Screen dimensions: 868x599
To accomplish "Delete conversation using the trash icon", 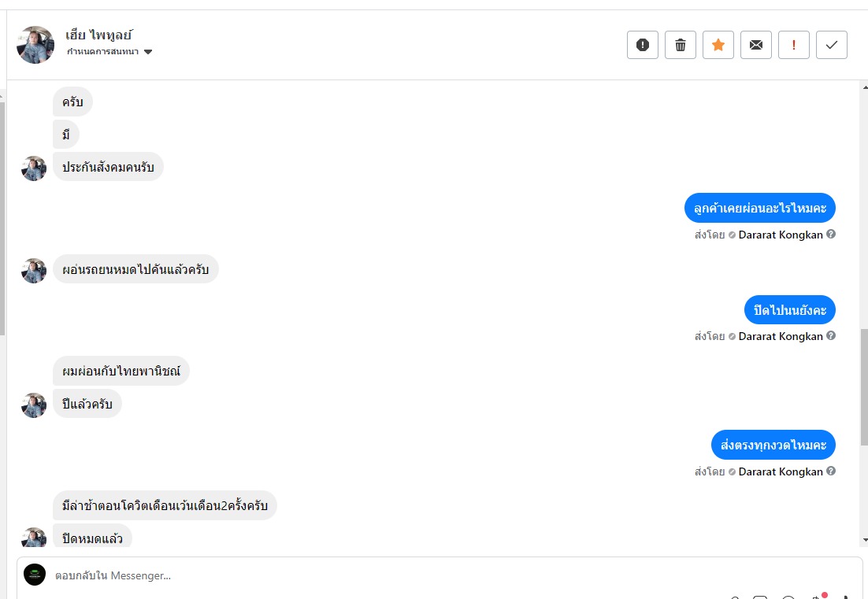I will pyautogui.click(x=680, y=45).
